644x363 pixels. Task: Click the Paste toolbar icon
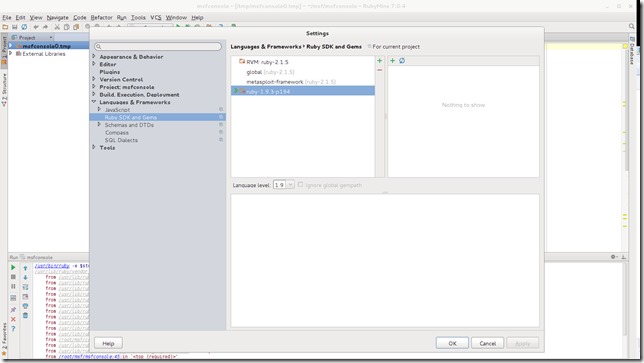tap(76, 27)
